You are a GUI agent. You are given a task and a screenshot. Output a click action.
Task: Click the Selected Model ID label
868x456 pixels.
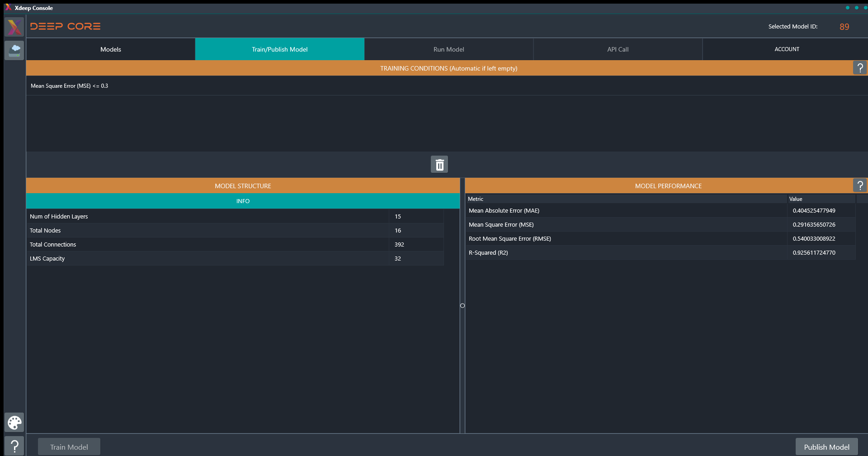793,27
